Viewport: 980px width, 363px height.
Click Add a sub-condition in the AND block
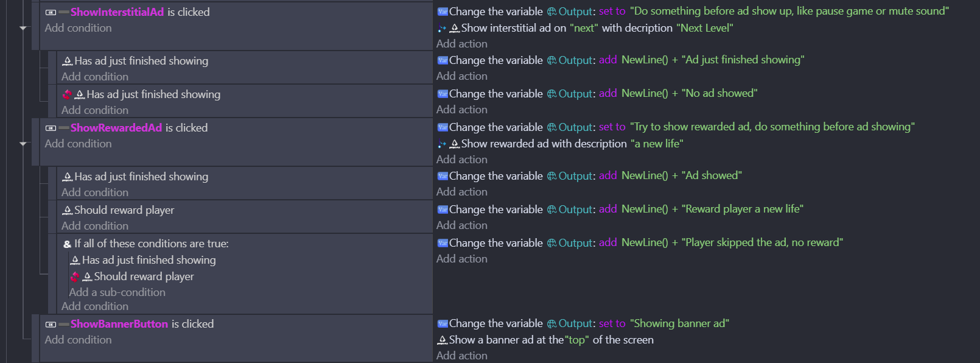[117, 292]
